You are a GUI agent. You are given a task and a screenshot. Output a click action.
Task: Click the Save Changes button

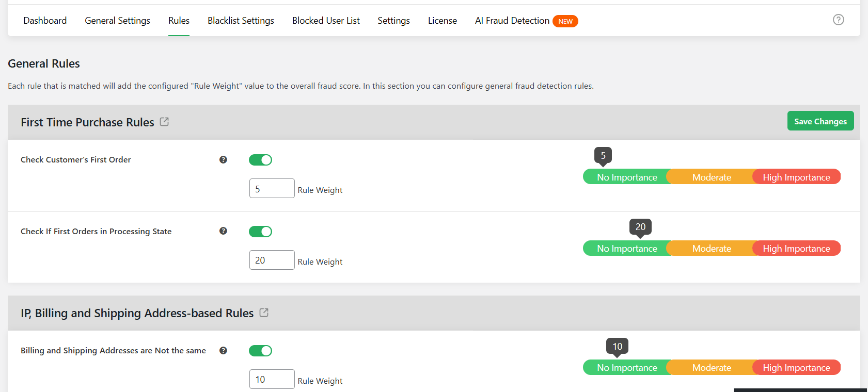(820, 121)
